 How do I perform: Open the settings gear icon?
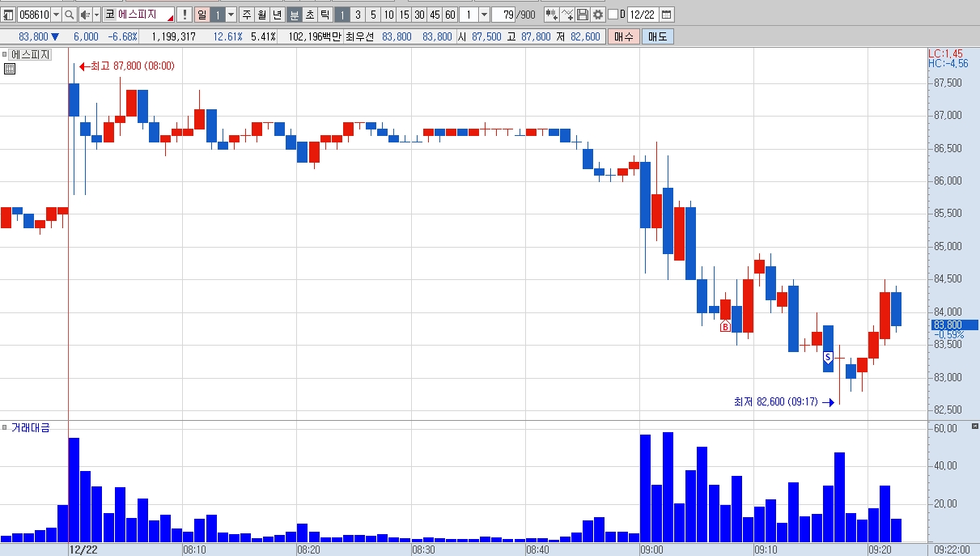click(597, 15)
